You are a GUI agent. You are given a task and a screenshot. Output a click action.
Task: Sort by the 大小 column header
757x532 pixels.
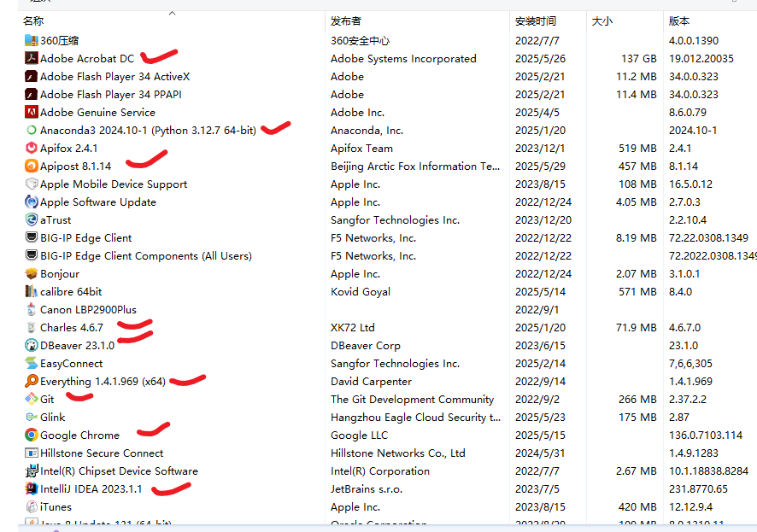(602, 20)
